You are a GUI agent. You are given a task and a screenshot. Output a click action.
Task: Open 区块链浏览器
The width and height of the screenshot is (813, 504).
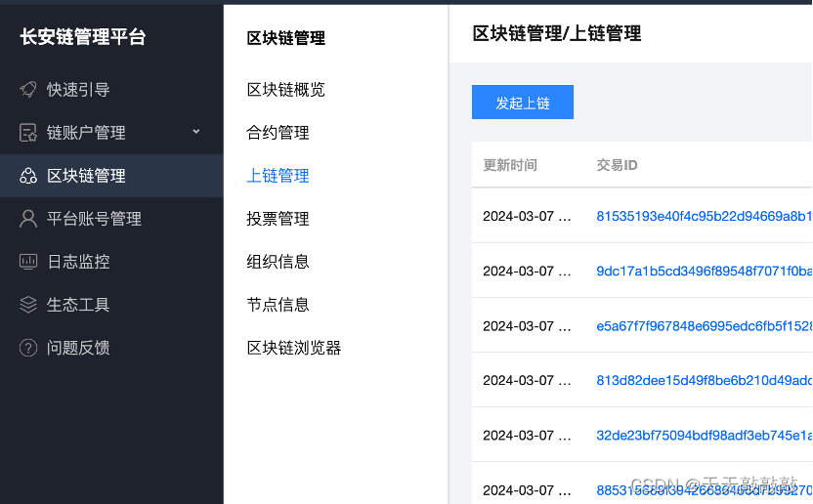294,348
